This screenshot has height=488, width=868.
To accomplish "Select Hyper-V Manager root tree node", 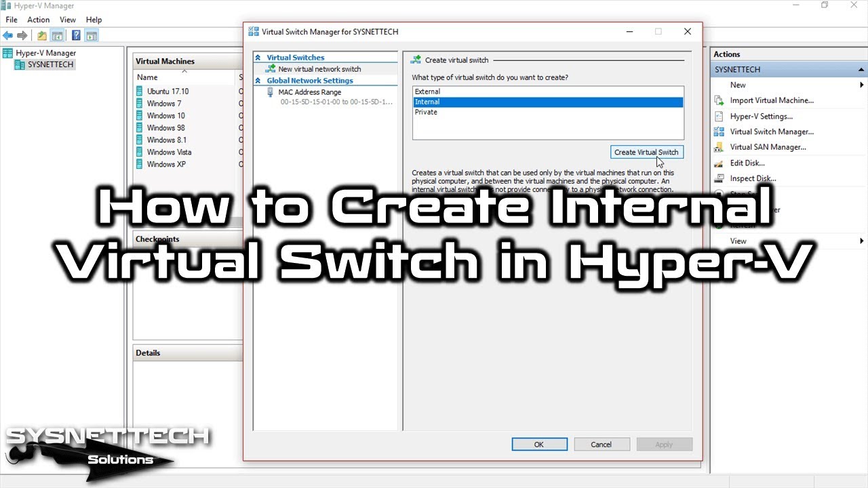I will [x=46, y=53].
